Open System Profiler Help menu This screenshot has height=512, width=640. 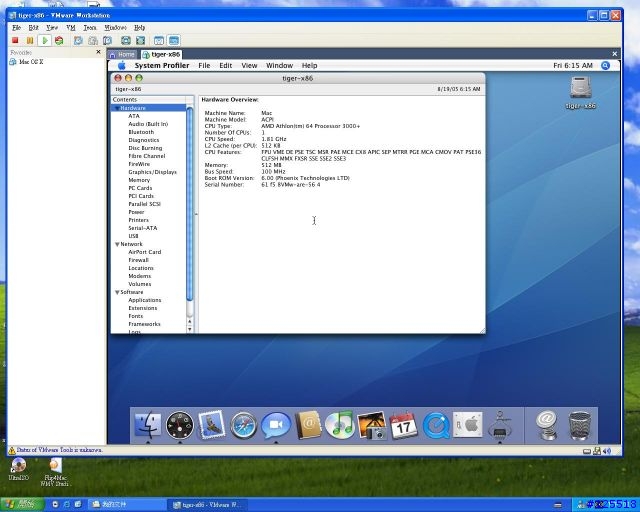309,66
